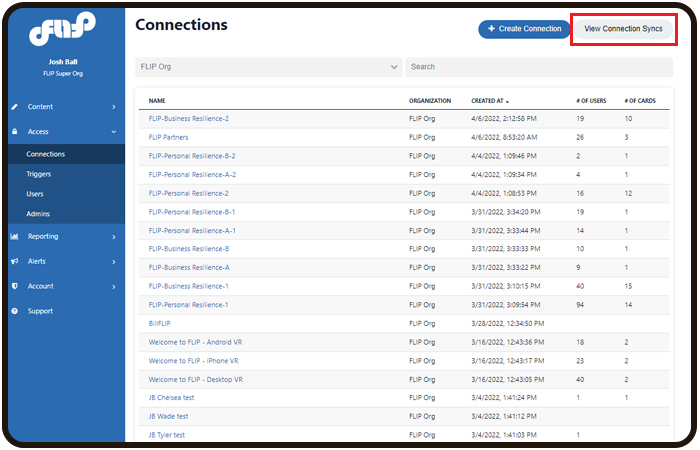Click the Connections page heading
This screenshot has height=450, width=700.
coord(181,25)
